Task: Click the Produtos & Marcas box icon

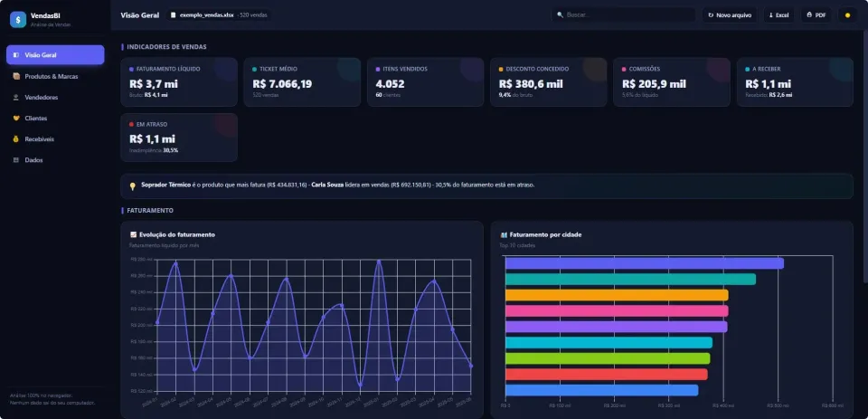Action: pyautogui.click(x=16, y=77)
